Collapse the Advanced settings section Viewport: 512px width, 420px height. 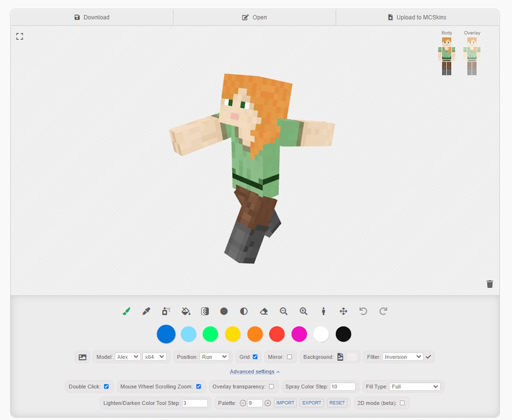pos(255,372)
